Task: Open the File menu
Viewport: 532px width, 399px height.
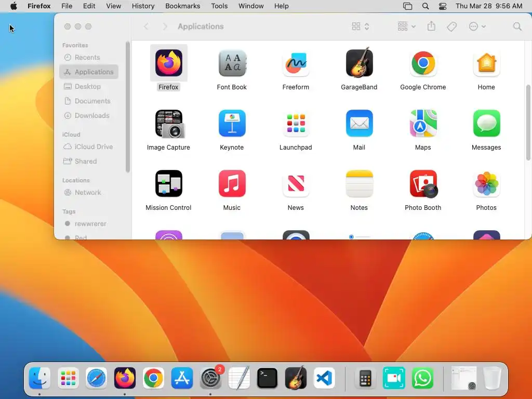Action: coord(67,6)
